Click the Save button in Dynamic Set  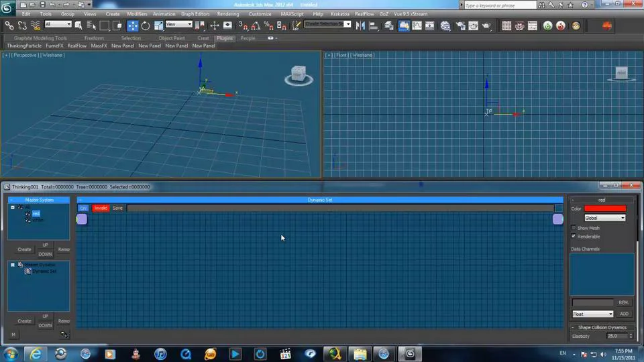click(x=117, y=208)
